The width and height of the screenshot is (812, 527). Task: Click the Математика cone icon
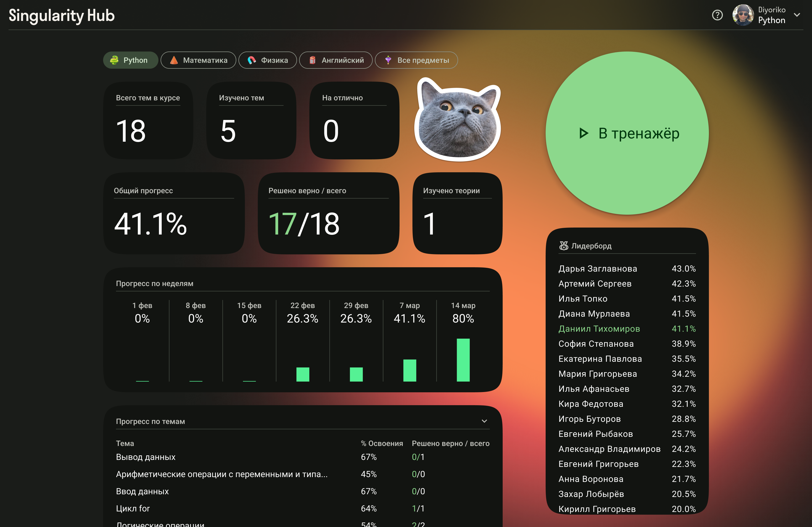174,60
